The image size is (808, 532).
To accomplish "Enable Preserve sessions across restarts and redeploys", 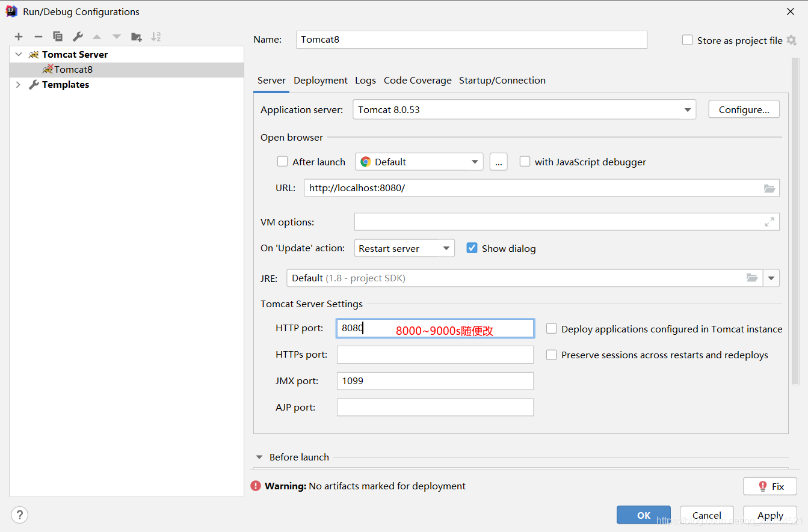I will 551,355.
